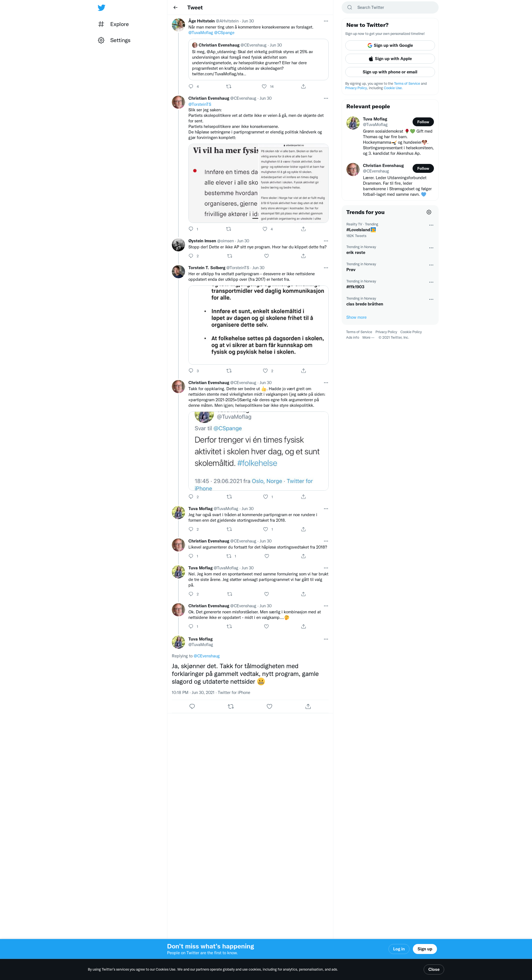Open more options on Åge Hvitstein's tweet
Screen dimensions: 532x980
click(x=326, y=21)
